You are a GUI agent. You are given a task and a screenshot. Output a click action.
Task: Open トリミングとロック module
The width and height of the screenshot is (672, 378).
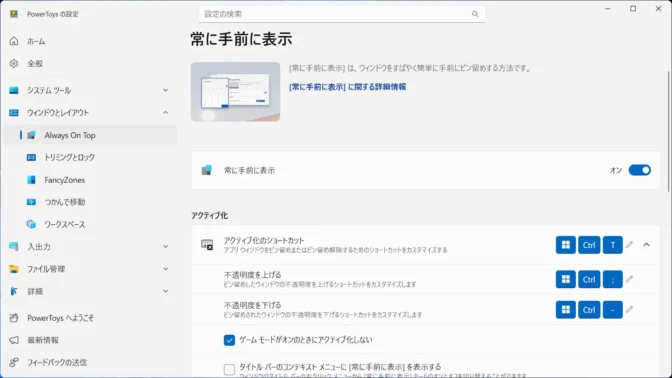[90, 157]
